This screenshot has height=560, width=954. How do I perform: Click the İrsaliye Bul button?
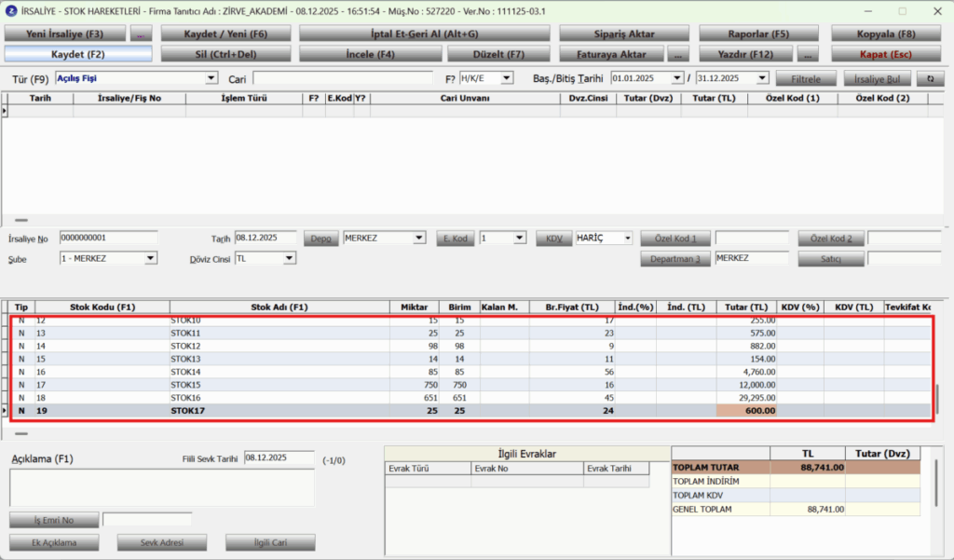(x=878, y=78)
